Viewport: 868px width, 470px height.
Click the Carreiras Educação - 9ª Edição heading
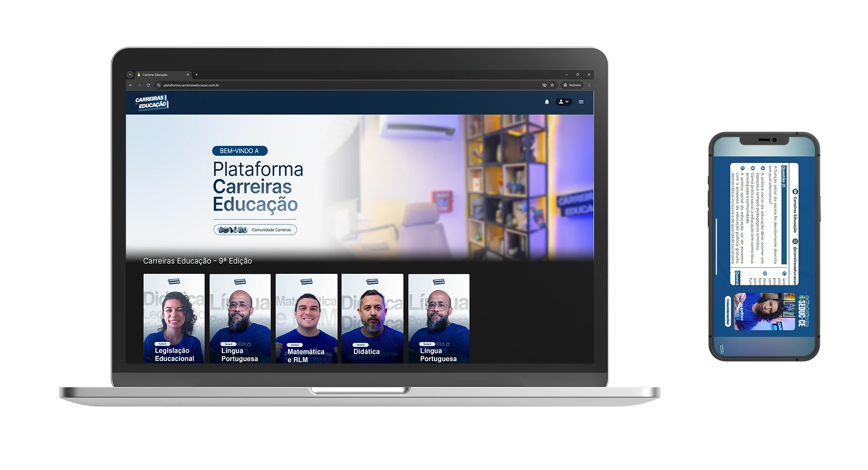click(198, 261)
